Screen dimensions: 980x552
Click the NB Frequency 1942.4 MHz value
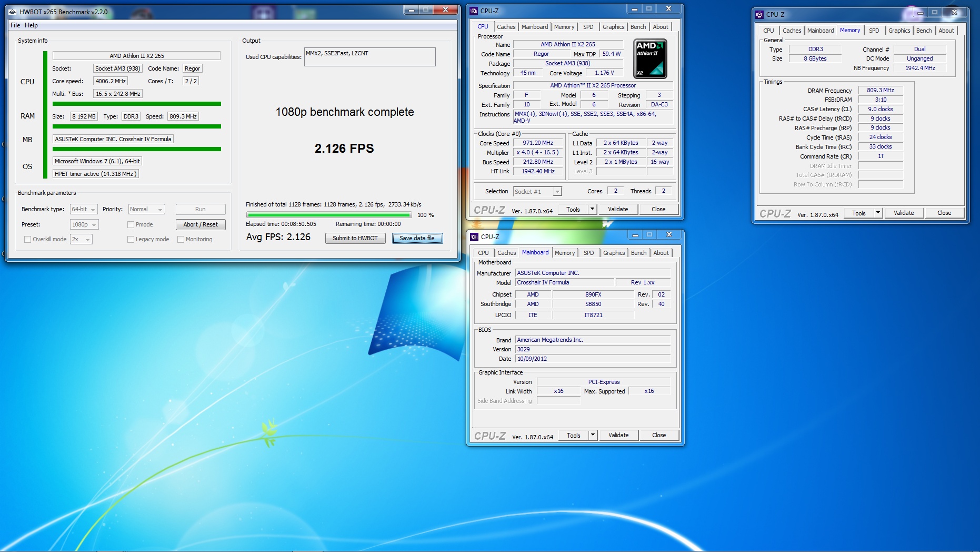click(920, 68)
